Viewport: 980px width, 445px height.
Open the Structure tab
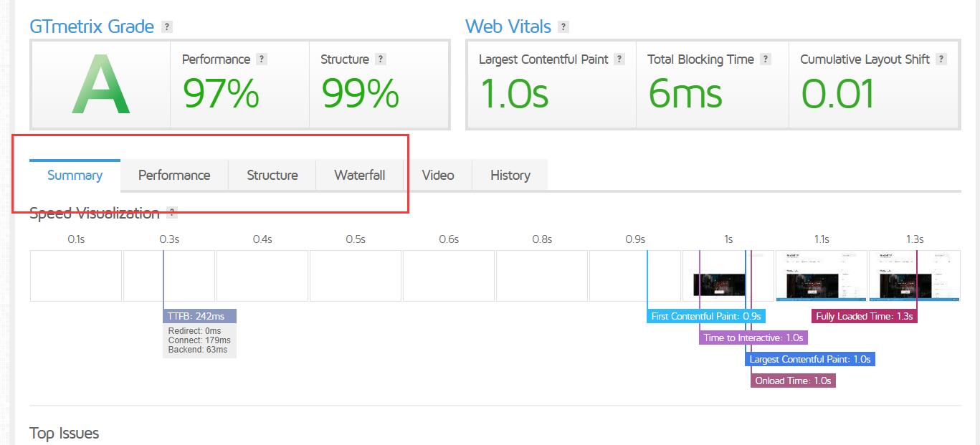pos(272,176)
